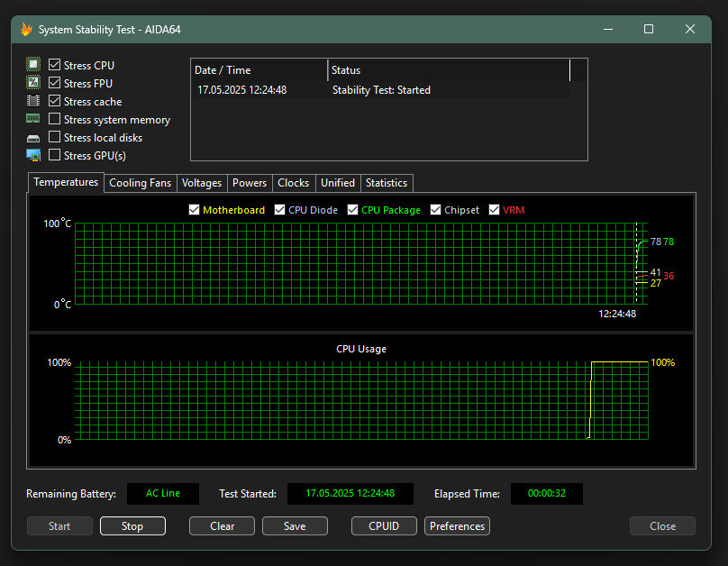Click the Elapsed Time value 00:00:32

(547, 494)
